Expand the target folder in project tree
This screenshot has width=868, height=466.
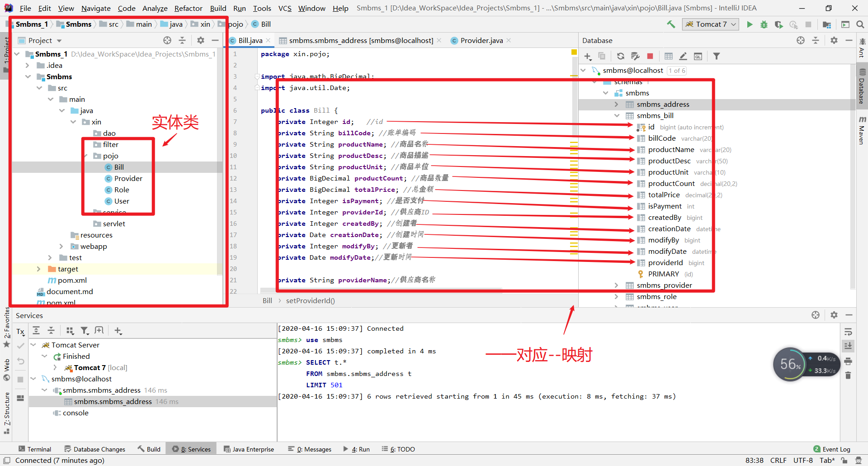[38, 269]
